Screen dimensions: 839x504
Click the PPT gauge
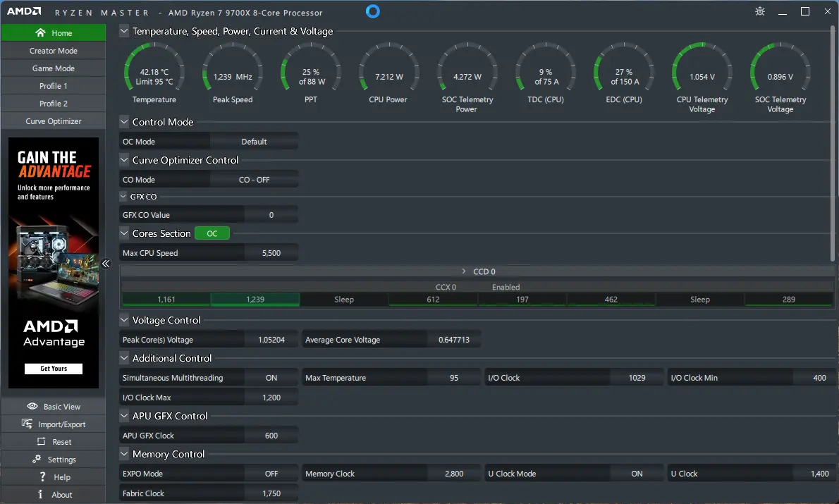(311, 73)
